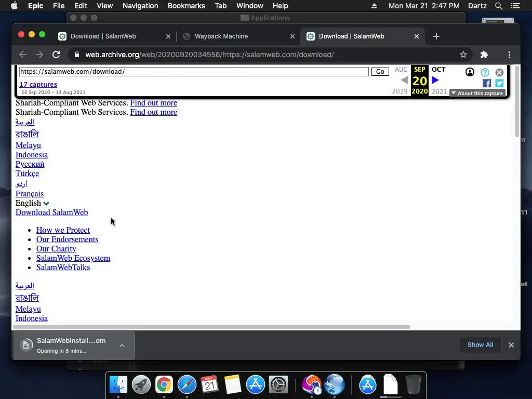The image size is (532, 399).
Task: Switch to the Wayback Machine tab
Action: coord(238,36)
